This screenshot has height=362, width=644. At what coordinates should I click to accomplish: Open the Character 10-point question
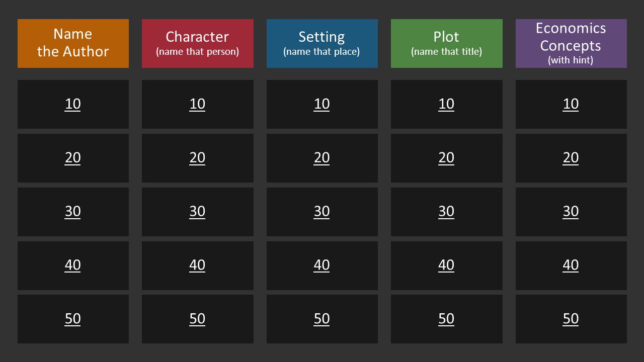click(197, 104)
